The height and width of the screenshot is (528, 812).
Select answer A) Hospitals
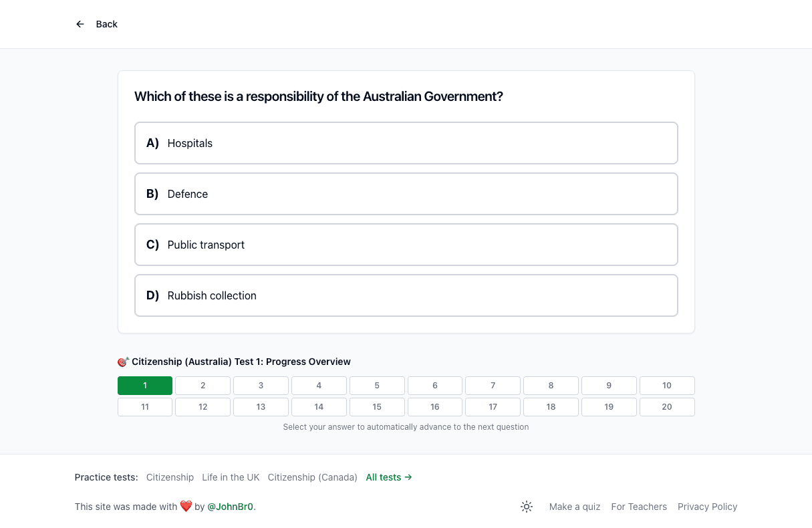(x=406, y=143)
